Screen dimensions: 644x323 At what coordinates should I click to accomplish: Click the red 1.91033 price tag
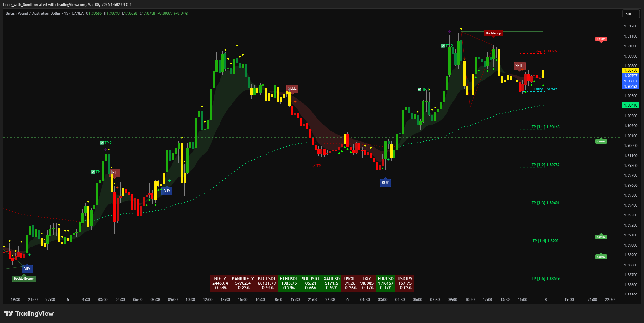pos(601,39)
